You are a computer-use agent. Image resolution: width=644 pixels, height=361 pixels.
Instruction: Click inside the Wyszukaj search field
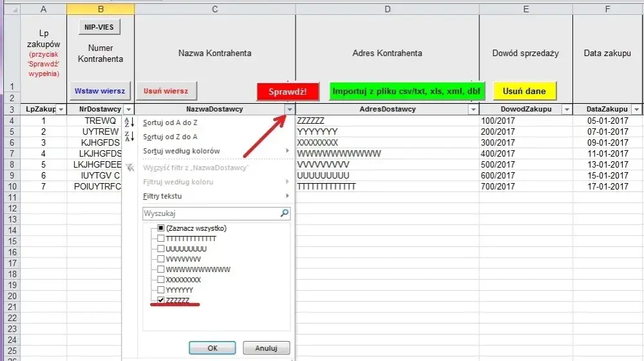[210, 213]
